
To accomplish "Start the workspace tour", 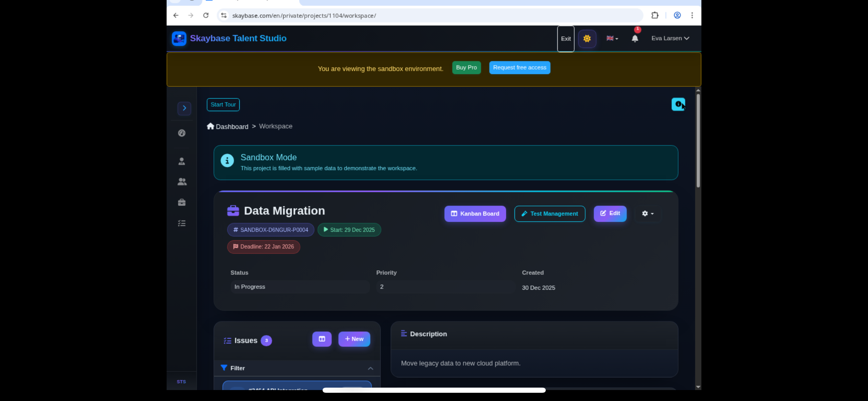I will 223,105.
